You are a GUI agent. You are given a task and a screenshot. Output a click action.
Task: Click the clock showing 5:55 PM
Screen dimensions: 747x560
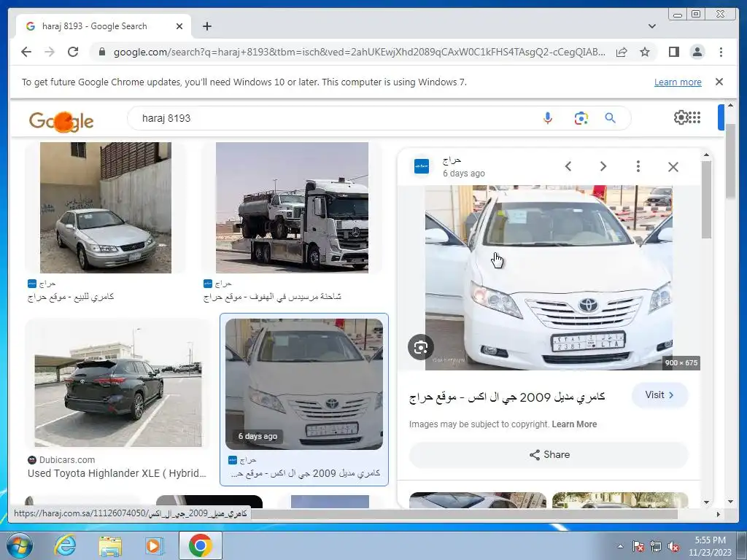pyautogui.click(x=710, y=546)
